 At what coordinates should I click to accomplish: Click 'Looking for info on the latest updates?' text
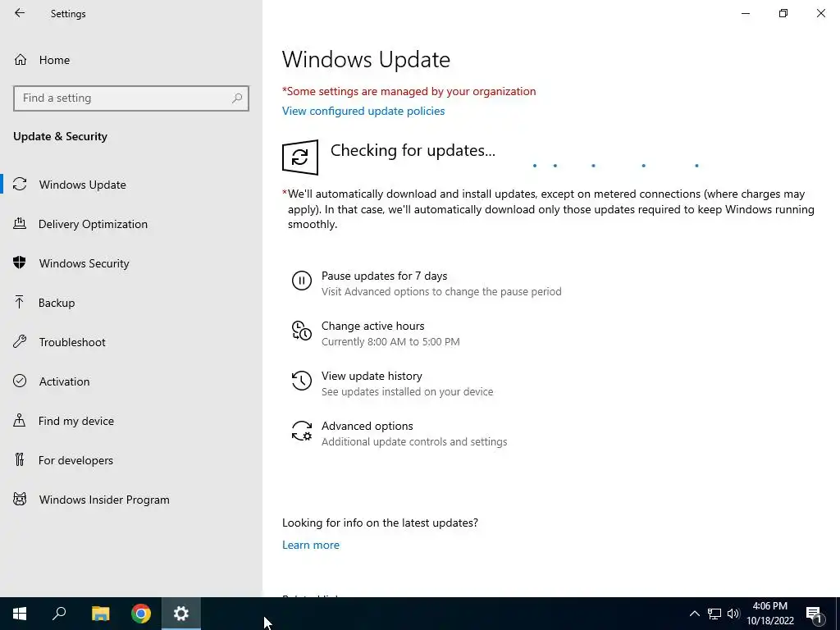click(380, 523)
